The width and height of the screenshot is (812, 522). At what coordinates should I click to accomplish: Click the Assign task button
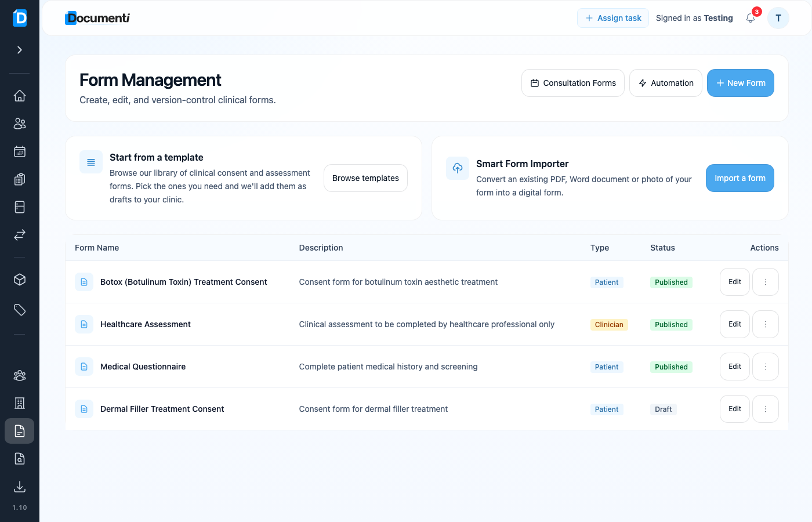click(613, 18)
